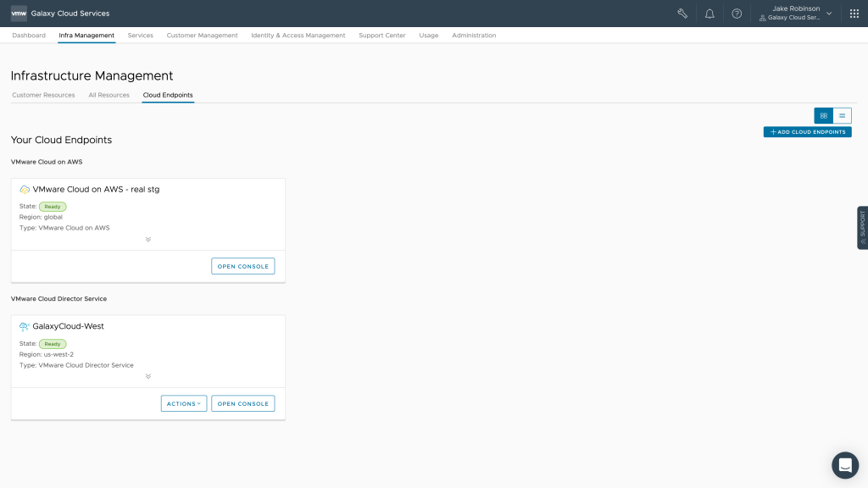The image size is (868, 488).
Task: Click VMware Cloud Director Service section heading
Action: [58, 299]
